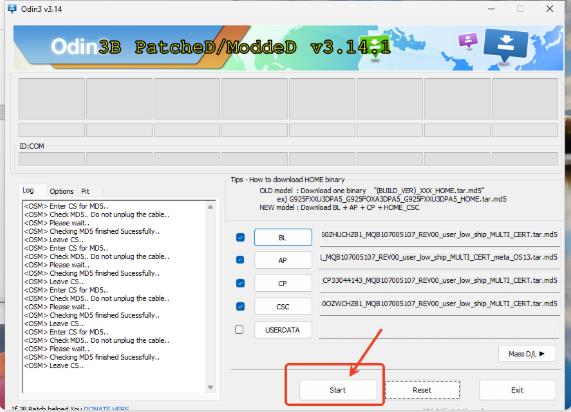The width and height of the screenshot is (571, 412).
Task: Click the first device progress box
Action: click(x=51, y=99)
